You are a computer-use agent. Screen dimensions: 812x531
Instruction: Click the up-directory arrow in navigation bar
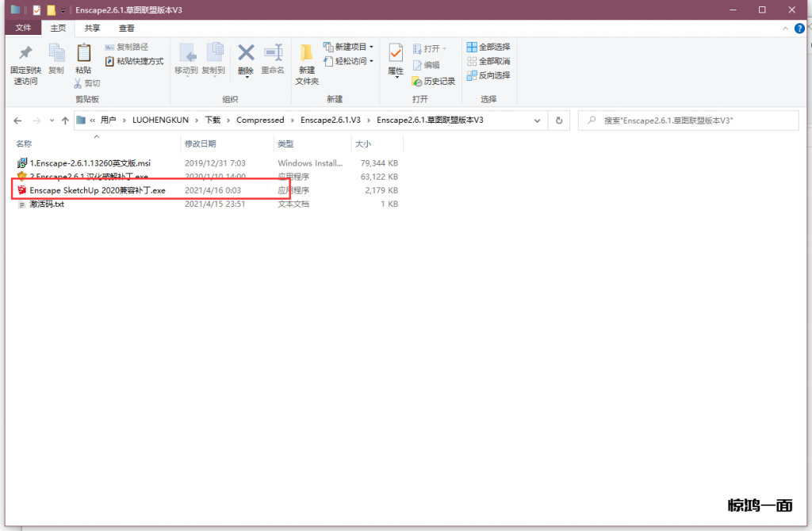pos(64,120)
